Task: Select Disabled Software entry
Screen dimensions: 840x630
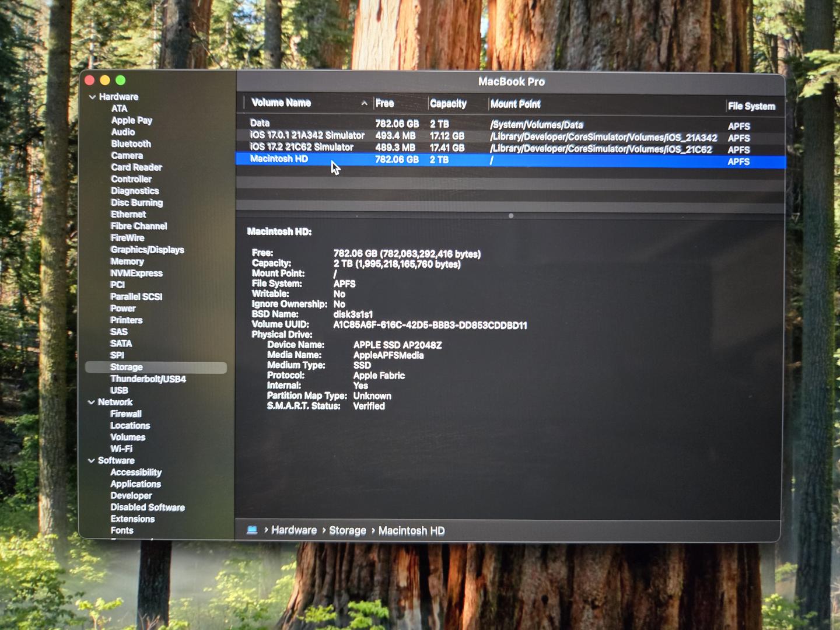Action: (x=148, y=507)
